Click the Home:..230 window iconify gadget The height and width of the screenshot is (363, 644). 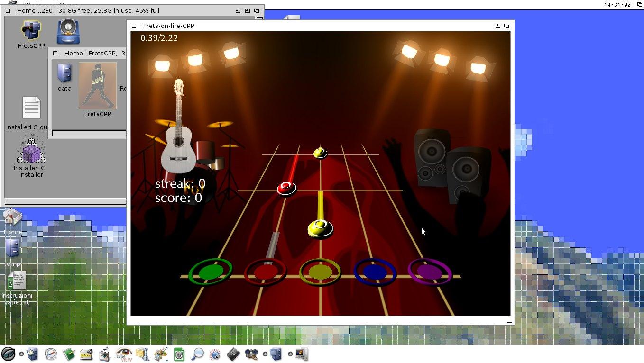pos(238,10)
